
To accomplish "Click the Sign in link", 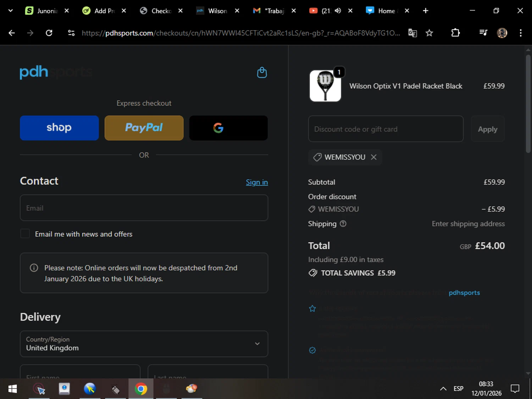I will click(257, 182).
